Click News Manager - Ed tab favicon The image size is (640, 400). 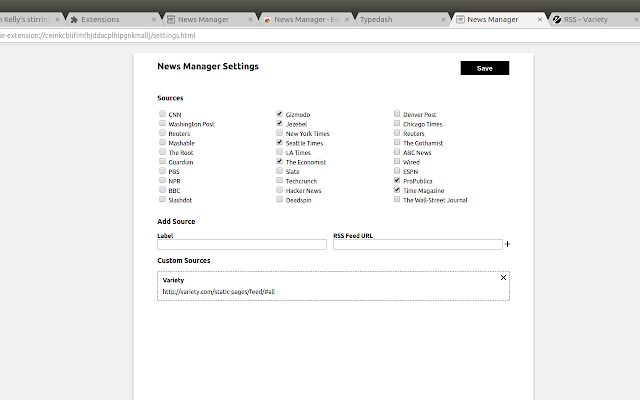[267, 20]
